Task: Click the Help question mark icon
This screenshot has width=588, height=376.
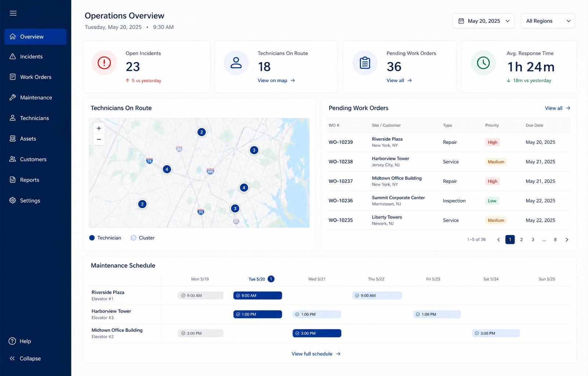Action: (12, 341)
